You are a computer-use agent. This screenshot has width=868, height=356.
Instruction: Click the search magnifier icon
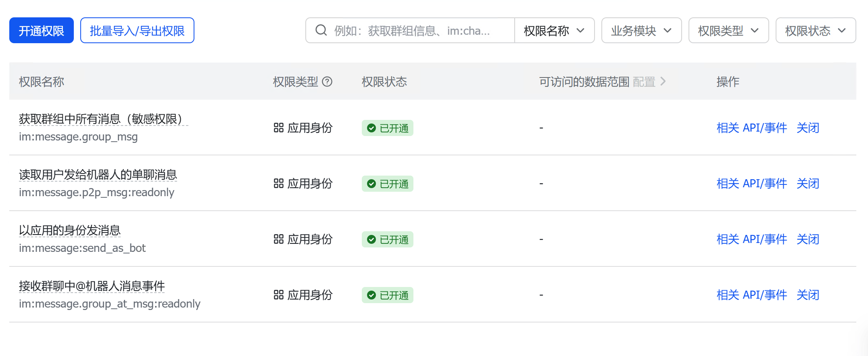point(321,30)
